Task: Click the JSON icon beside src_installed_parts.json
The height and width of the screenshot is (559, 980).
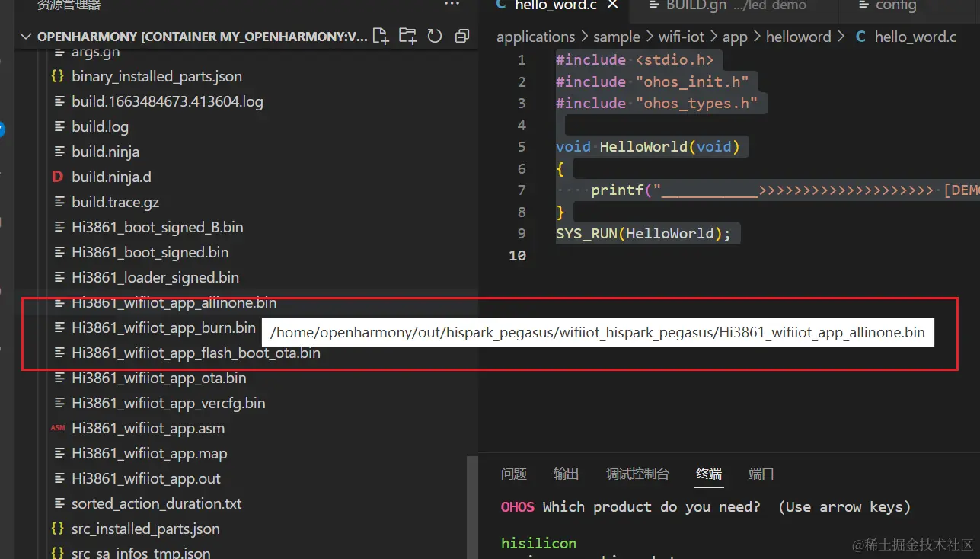Action: coord(57,529)
